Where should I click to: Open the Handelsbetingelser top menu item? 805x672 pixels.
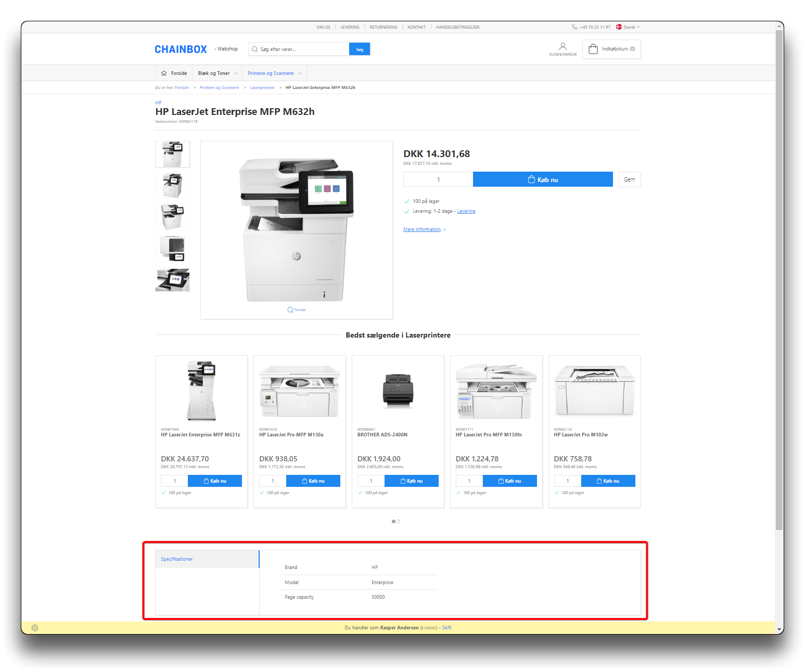click(x=457, y=27)
